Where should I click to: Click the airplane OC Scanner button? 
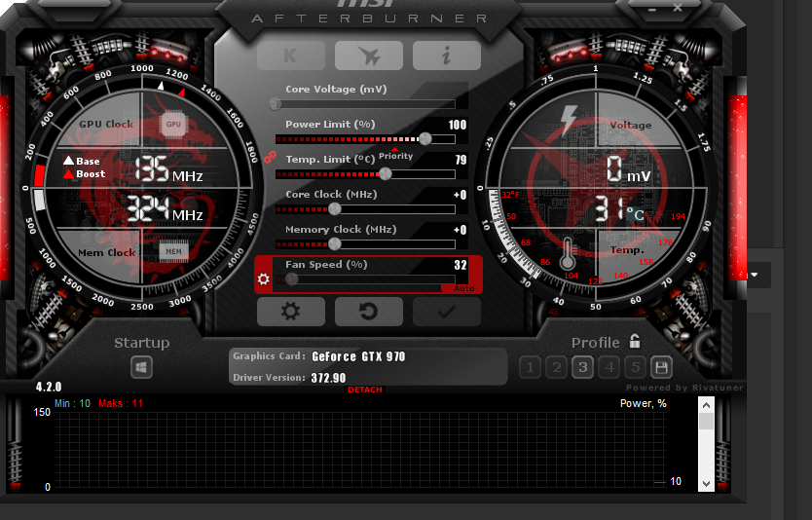(x=369, y=56)
